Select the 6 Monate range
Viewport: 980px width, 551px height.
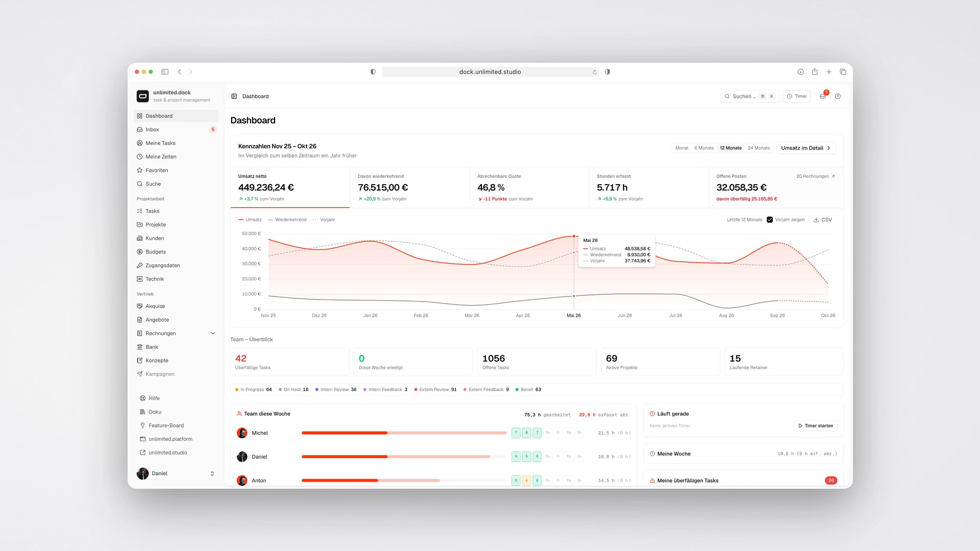coord(704,148)
